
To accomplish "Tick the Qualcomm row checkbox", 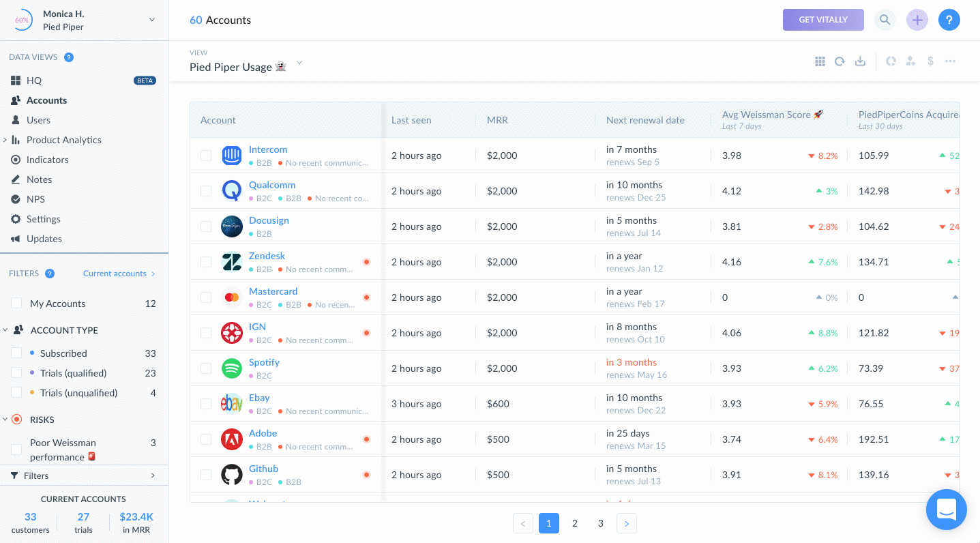I will click(206, 191).
